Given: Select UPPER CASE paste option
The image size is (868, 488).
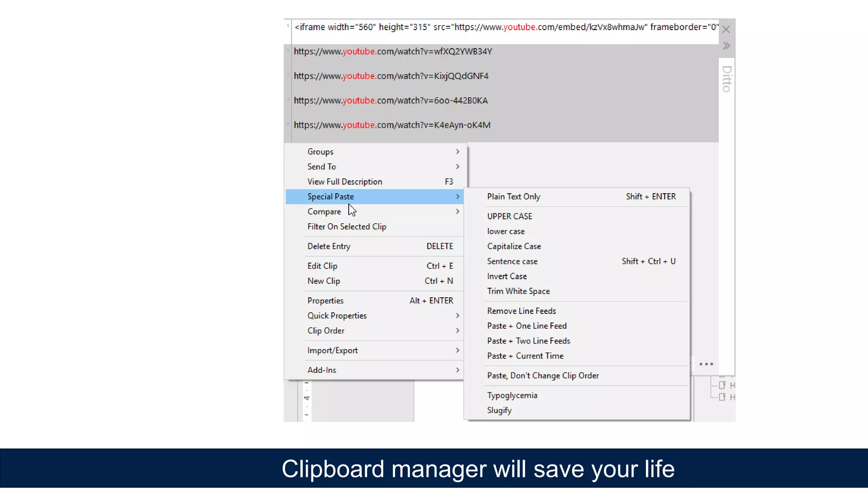Looking at the screenshot, I should click(x=509, y=216).
